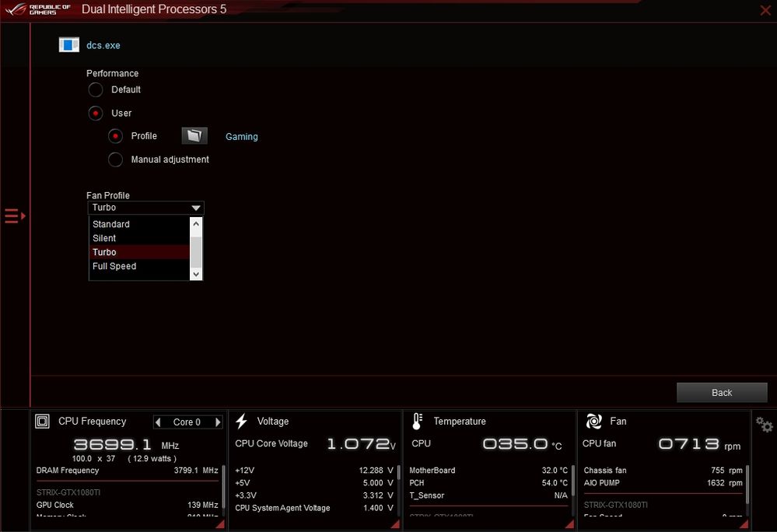Click the Chassis fan rpm row

click(663, 471)
